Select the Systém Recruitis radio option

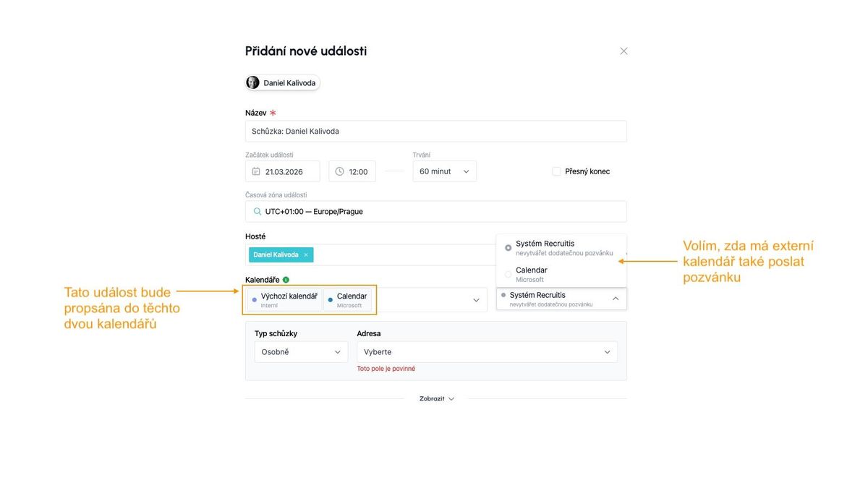(x=509, y=248)
